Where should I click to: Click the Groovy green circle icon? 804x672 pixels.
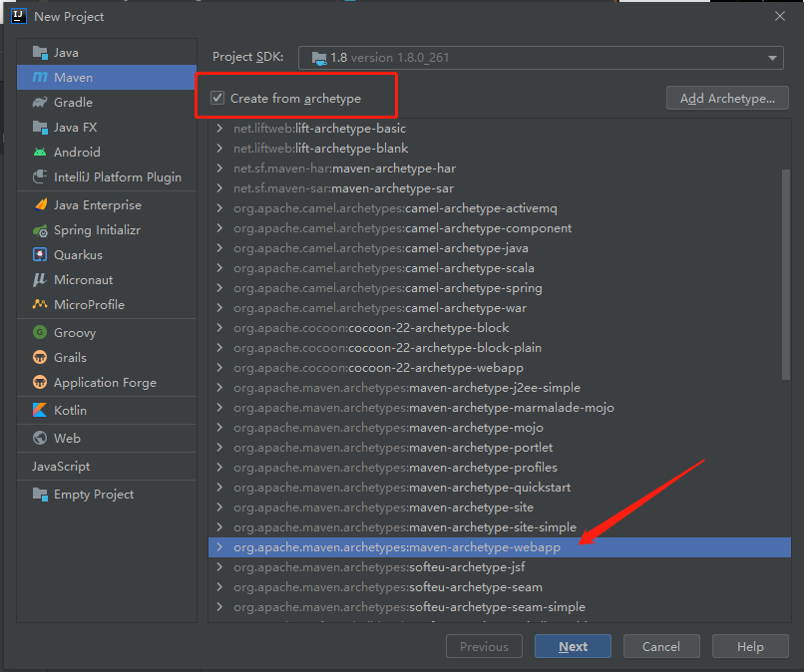[x=40, y=332]
